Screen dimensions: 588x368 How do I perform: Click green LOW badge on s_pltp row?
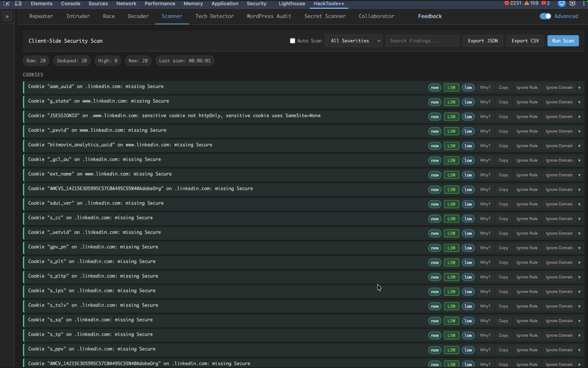(x=452, y=277)
